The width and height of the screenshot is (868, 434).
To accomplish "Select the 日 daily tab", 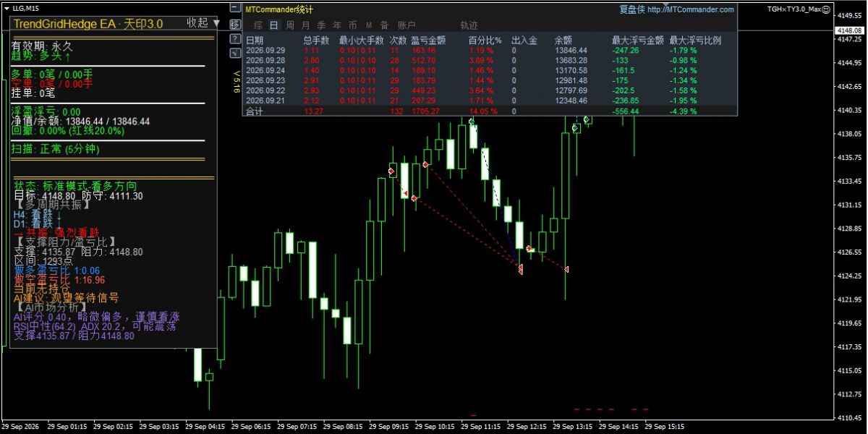I will (x=274, y=25).
